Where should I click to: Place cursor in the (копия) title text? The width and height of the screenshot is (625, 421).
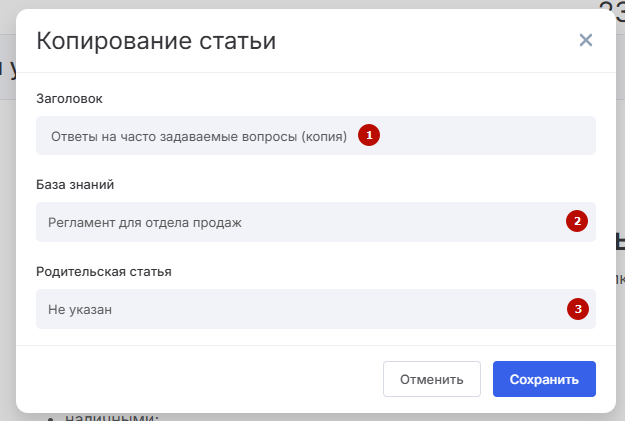click(x=323, y=136)
